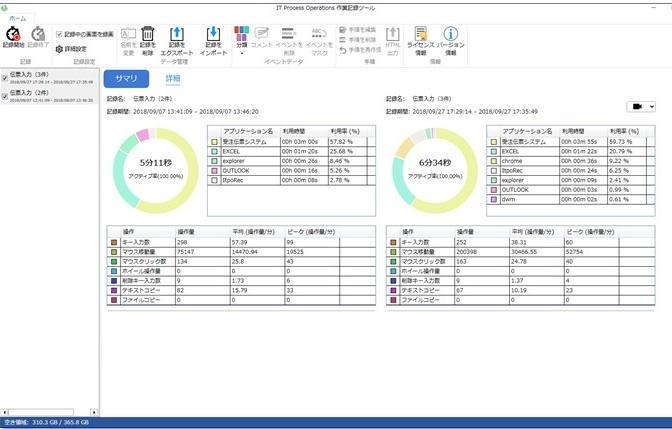Toggle 記録中の画面を録画 checkbox
Viewport: 672px width, 429px height.
(59, 33)
